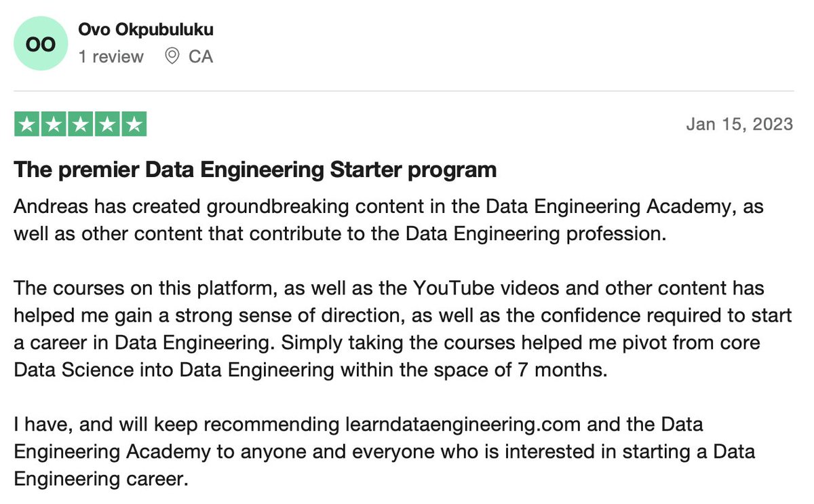Click the divider line below reviewer info
814x504 pixels.
click(x=404, y=90)
